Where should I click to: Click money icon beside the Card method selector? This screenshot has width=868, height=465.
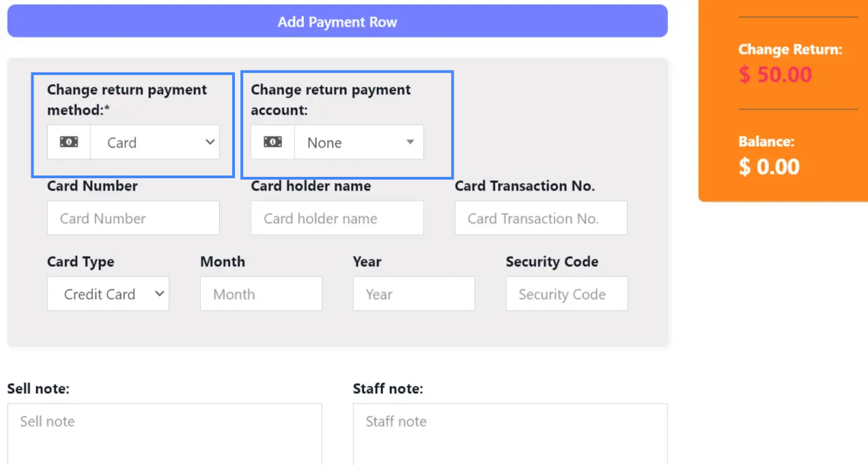pyautogui.click(x=69, y=142)
